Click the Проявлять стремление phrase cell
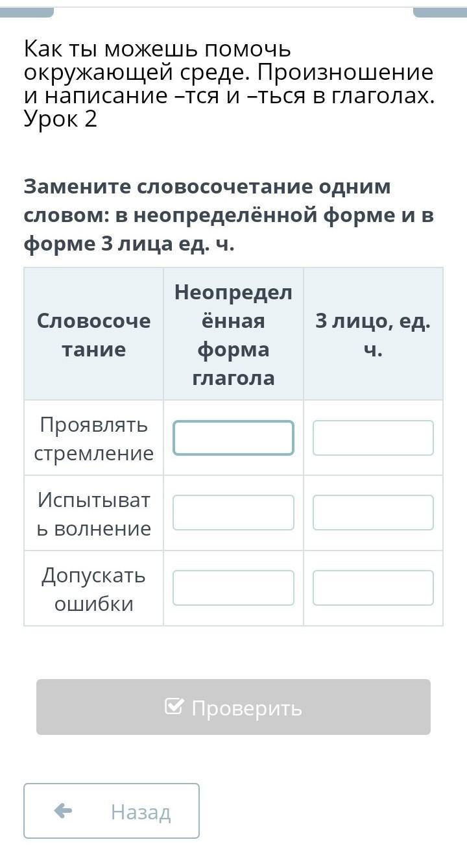This screenshot has height=868, width=467. [x=93, y=438]
